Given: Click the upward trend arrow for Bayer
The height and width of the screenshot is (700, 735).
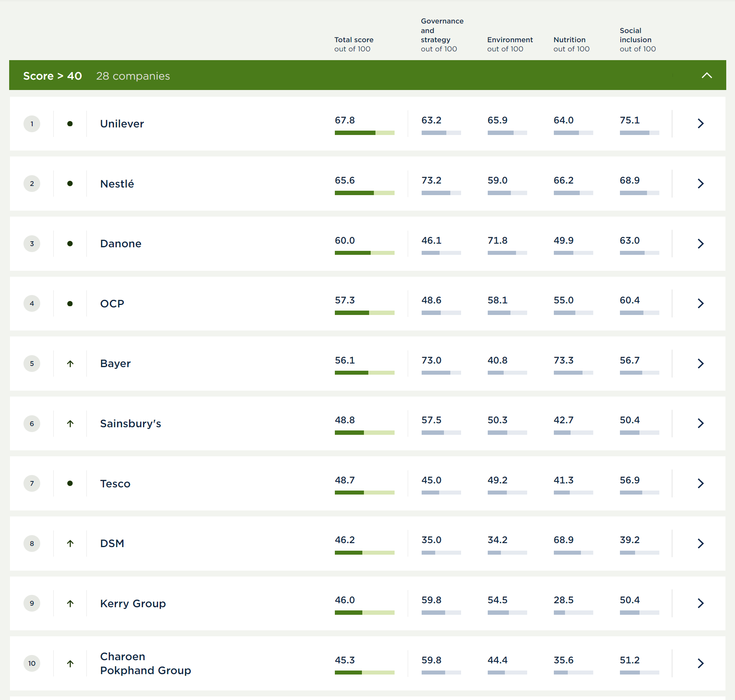Looking at the screenshot, I should point(70,364).
